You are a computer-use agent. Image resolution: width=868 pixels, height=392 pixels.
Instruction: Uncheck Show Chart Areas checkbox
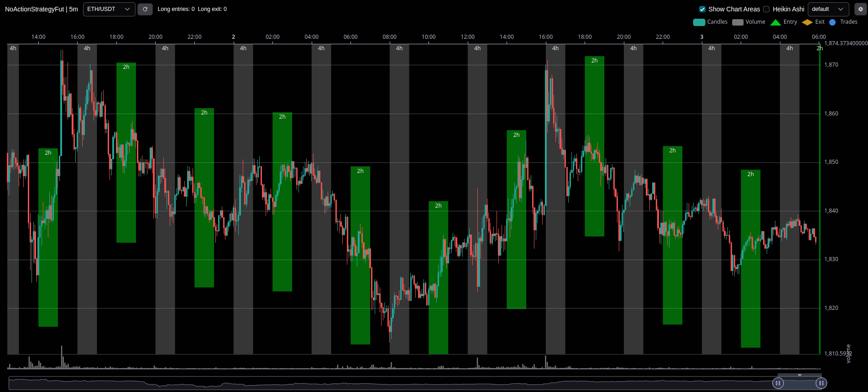click(702, 9)
